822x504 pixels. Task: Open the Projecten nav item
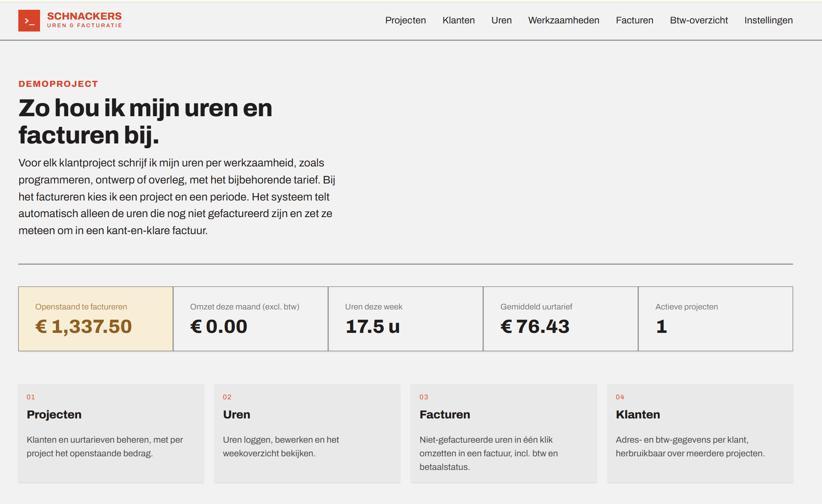tap(405, 20)
